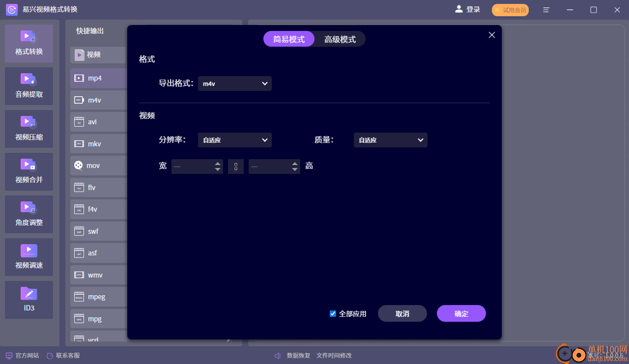Select swf format in quick output list
This screenshot has width=629, height=364.
(98, 231)
